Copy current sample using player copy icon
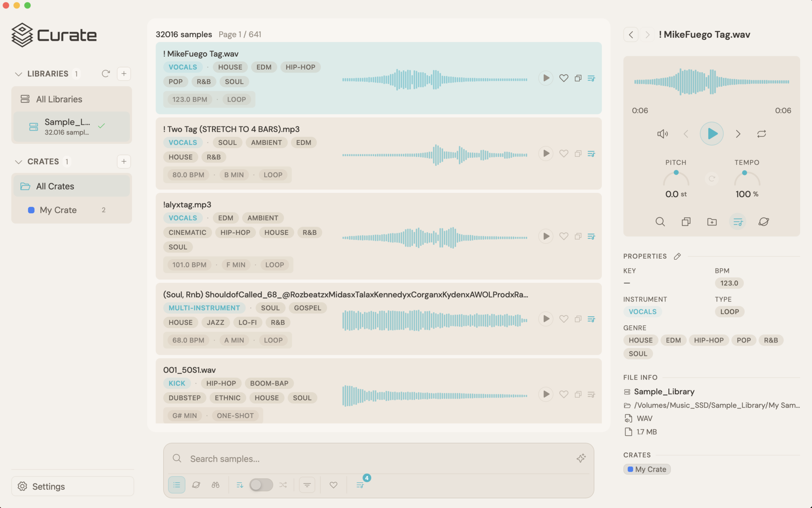Image resolution: width=812 pixels, height=508 pixels. click(686, 222)
